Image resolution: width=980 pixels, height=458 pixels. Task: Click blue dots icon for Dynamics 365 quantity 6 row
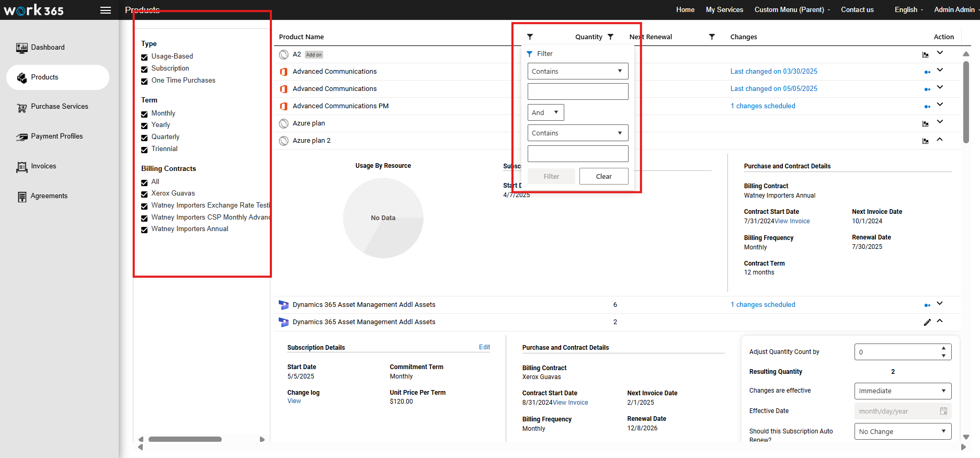927,305
